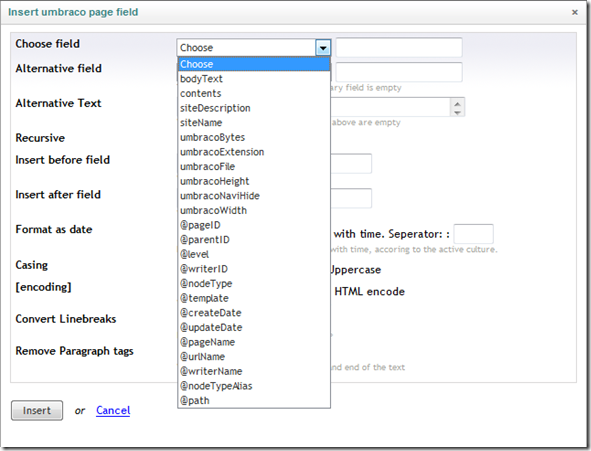Screen dimensions: 591x451
Task: Choose @pageID from the field list
Action: (x=254, y=225)
